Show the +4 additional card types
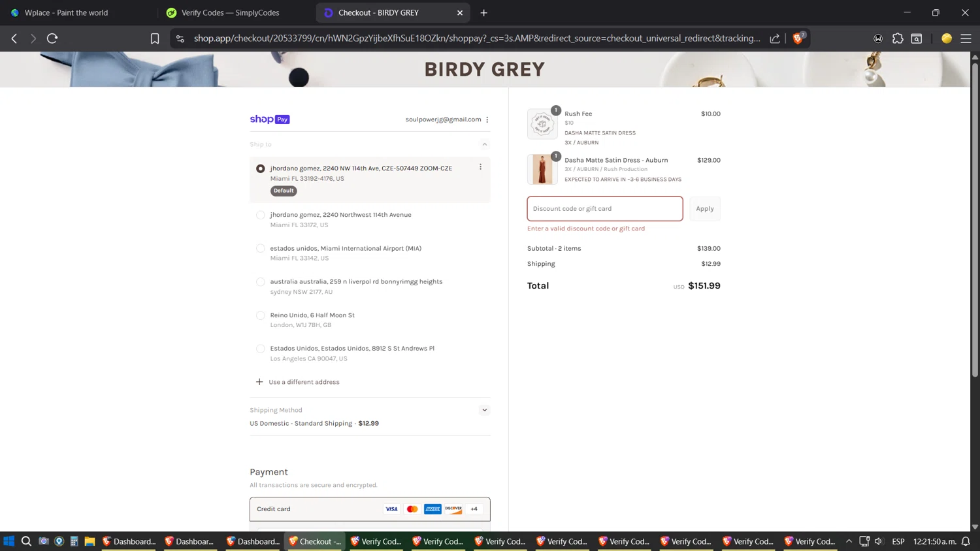This screenshot has height=551, width=980. point(474,509)
